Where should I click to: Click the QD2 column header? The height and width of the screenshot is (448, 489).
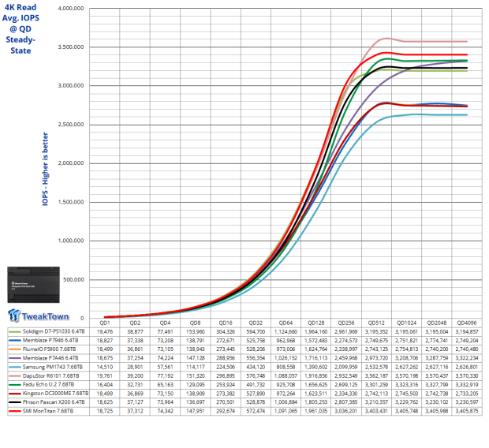point(135,323)
